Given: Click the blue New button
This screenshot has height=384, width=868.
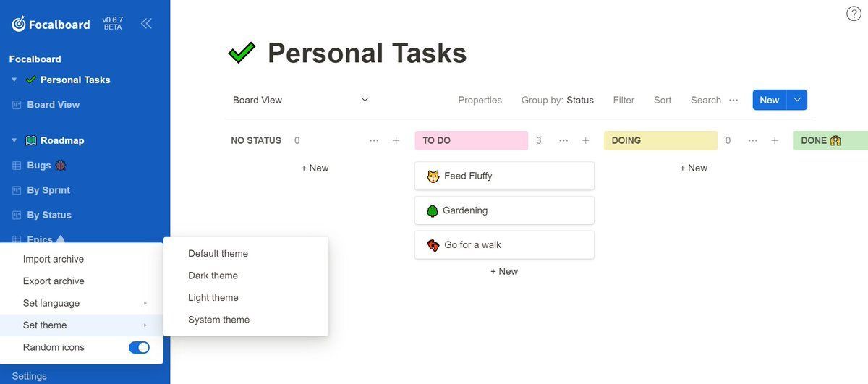Looking at the screenshot, I should (x=770, y=100).
